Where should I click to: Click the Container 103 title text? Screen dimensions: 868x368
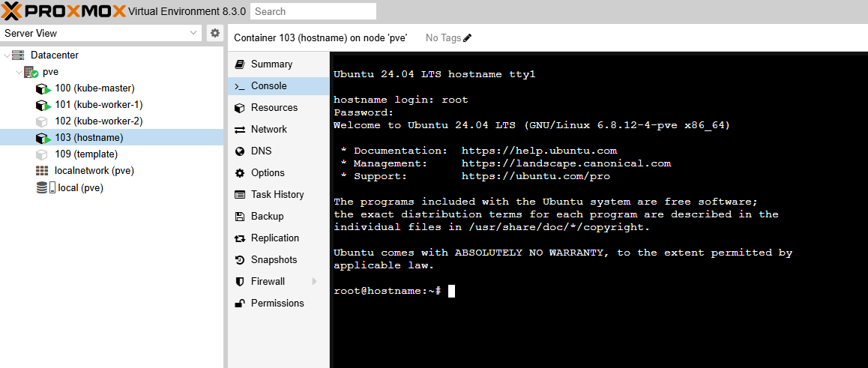click(x=321, y=37)
